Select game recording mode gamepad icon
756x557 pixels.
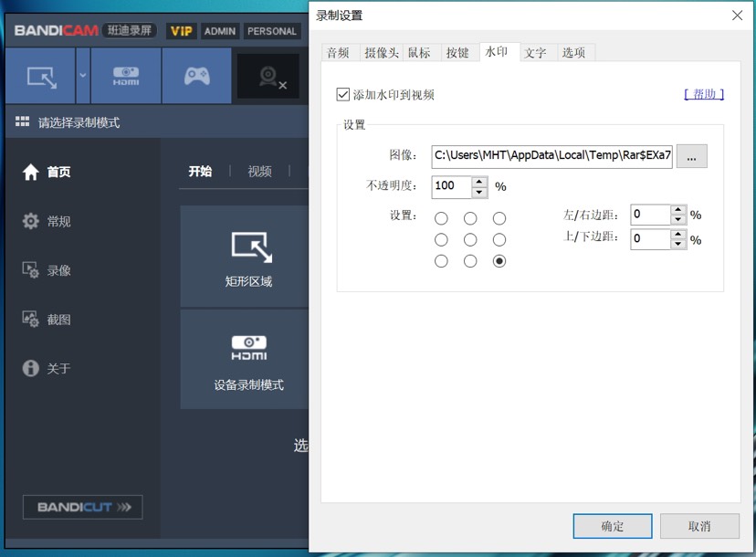pyautogui.click(x=196, y=76)
